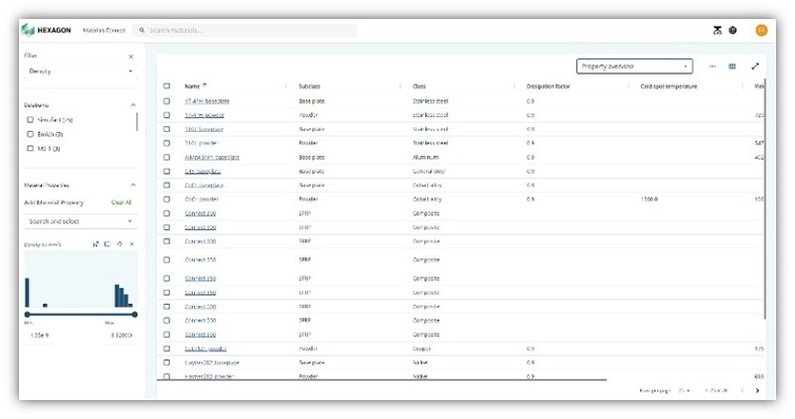Viewport: 795px width, 419px height.
Task: Select checkbox for 17-4PH baseplate row
Action: 167,101
